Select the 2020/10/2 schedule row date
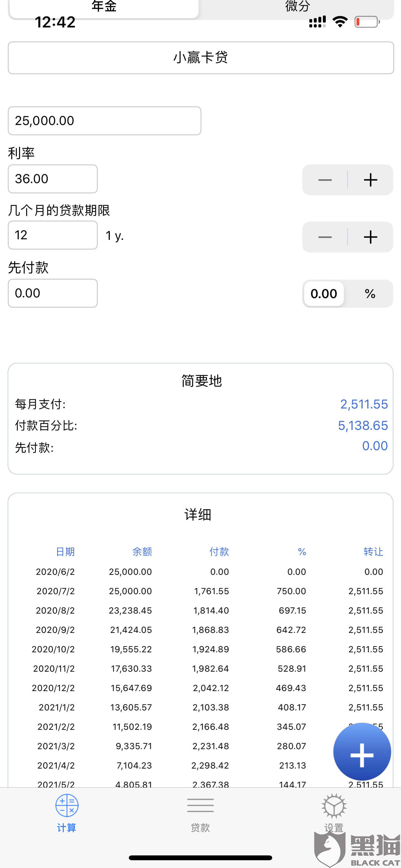Viewport: 401px width, 868px height. (53, 649)
